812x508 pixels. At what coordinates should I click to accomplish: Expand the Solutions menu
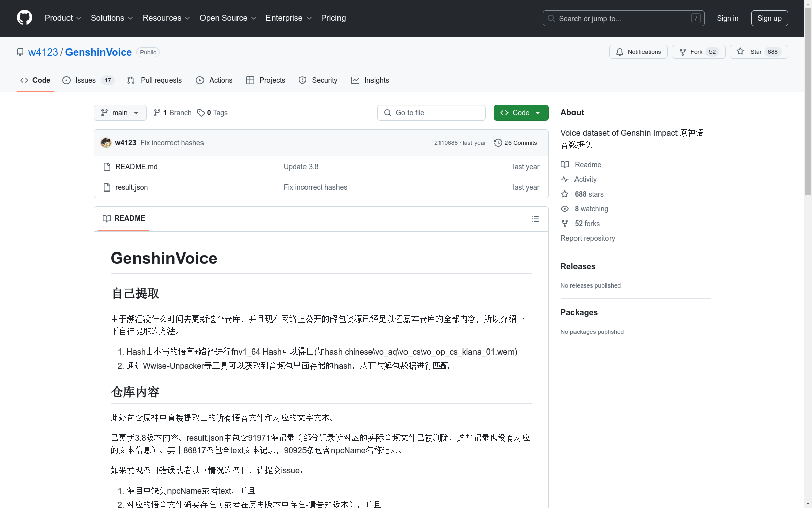coord(112,18)
